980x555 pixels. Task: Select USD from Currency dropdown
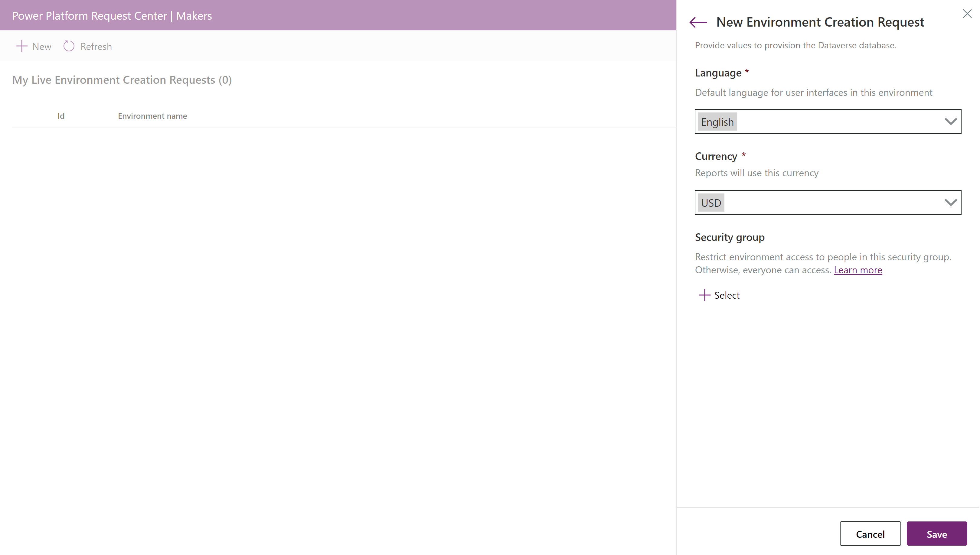(828, 203)
